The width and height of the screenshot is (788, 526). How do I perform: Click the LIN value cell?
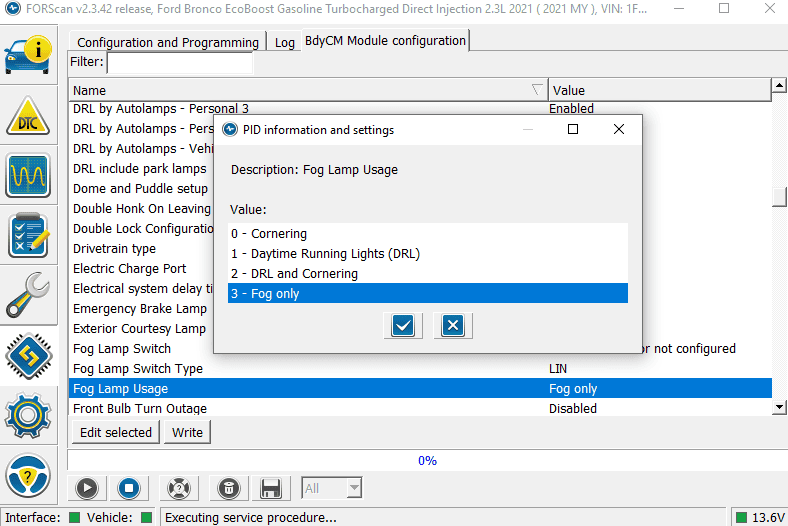pyautogui.click(x=558, y=369)
